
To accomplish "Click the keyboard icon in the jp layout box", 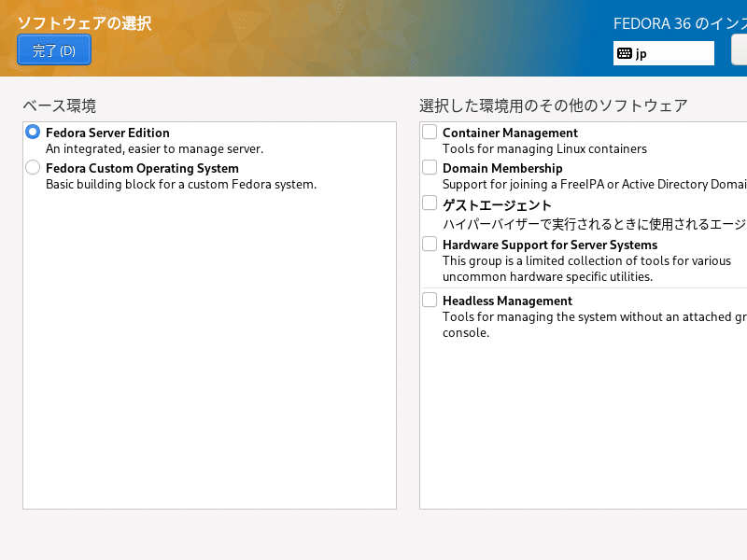I will pos(624,53).
